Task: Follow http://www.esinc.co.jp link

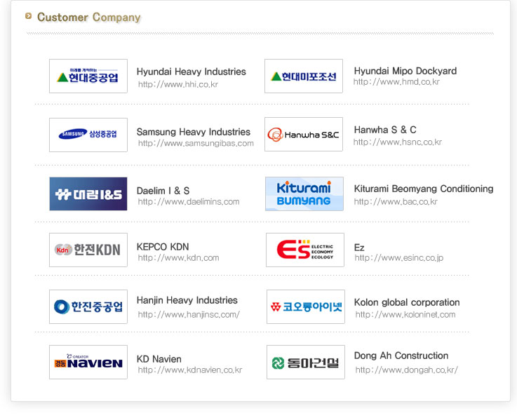Action: tap(399, 258)
